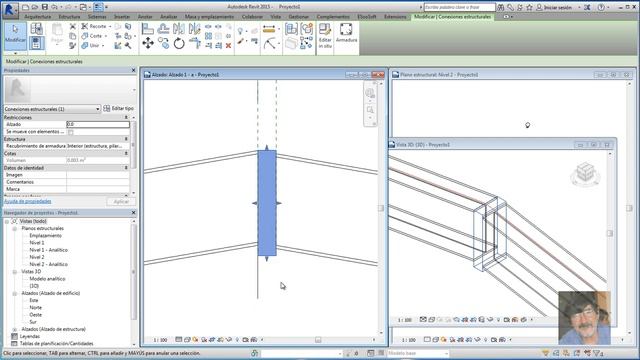640x360 pixels.
Task: Click the Rotate tool in ribbon
Action: 179,43
